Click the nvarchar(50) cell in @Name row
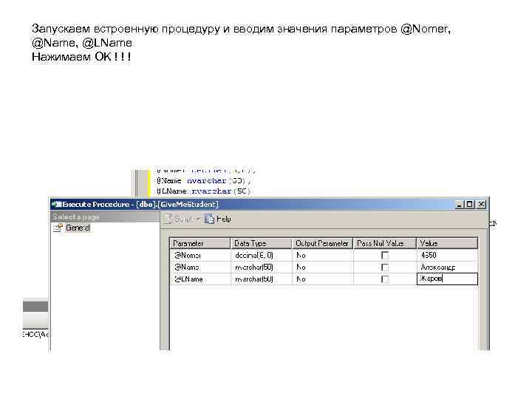 tap(262, 267)
